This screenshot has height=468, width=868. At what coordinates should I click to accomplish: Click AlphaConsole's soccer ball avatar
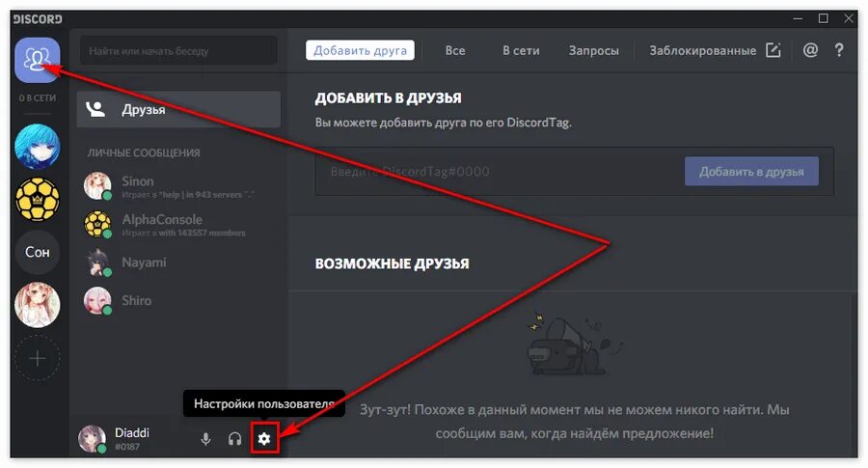[97, 224]
